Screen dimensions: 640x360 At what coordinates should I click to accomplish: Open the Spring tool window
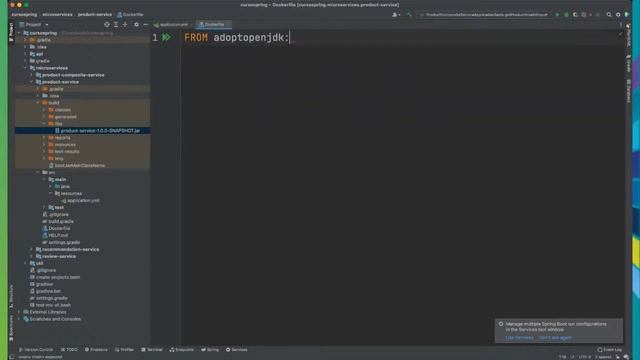click(x=210, y=350)
